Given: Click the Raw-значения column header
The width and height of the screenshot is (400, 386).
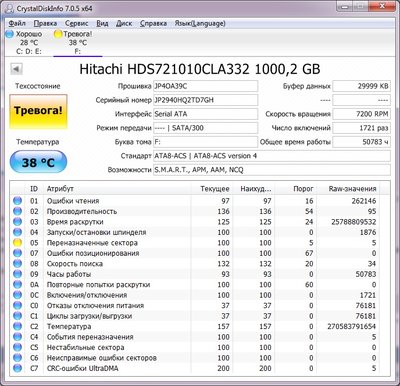Looking at the screenshot, I should (x=352, y=189).
